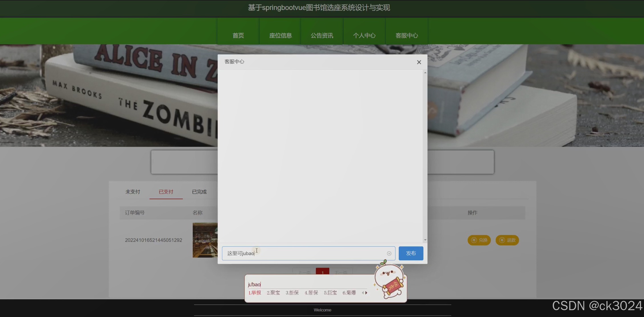The width and height of the screenshot is (644, 317).
Task: Choose IME candidate 3.拒保
Action: pyautogui.click(x=292, y=293)
